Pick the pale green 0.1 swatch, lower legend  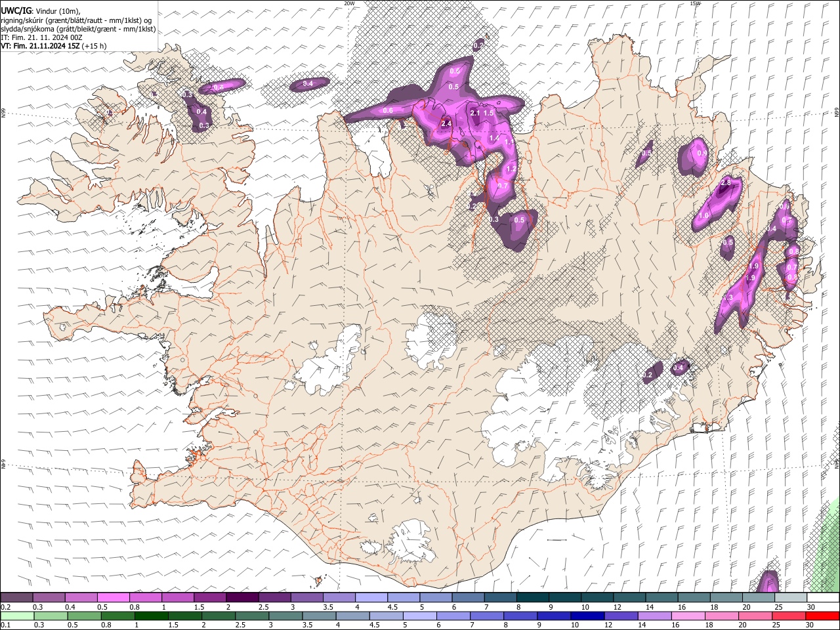click(17, 616)
